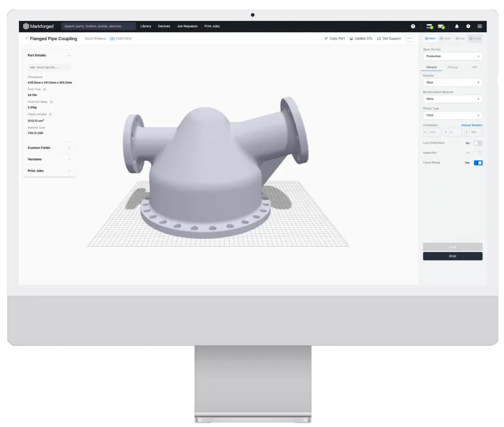
Task: Toggle the Inspection switch
Action: [478, 153]
